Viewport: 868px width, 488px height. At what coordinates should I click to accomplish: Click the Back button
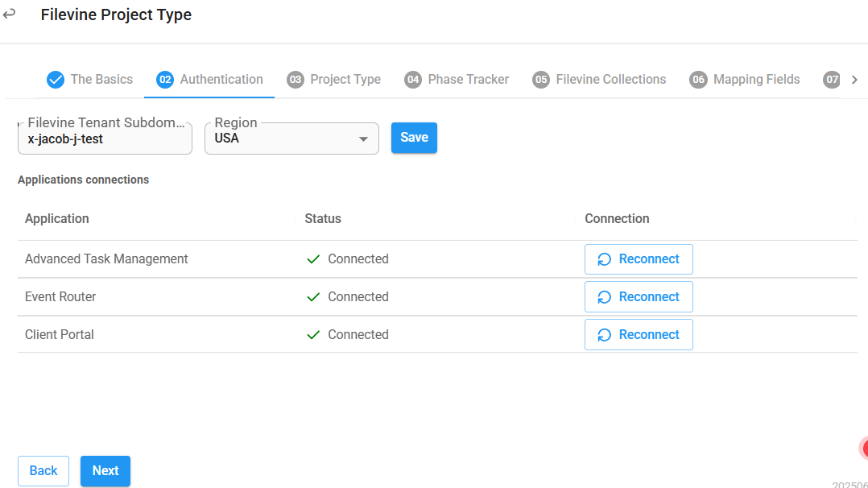pyautogui.click(x=43, y=471)
